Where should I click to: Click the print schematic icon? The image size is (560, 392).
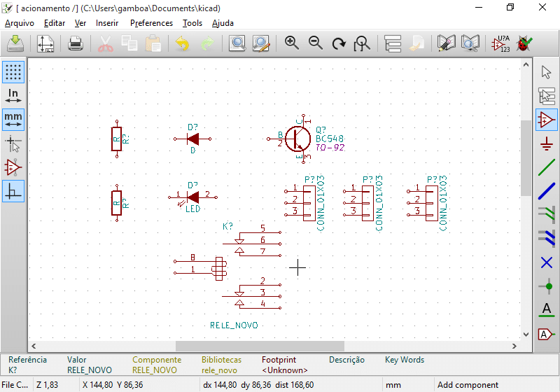tap(76, 43)
